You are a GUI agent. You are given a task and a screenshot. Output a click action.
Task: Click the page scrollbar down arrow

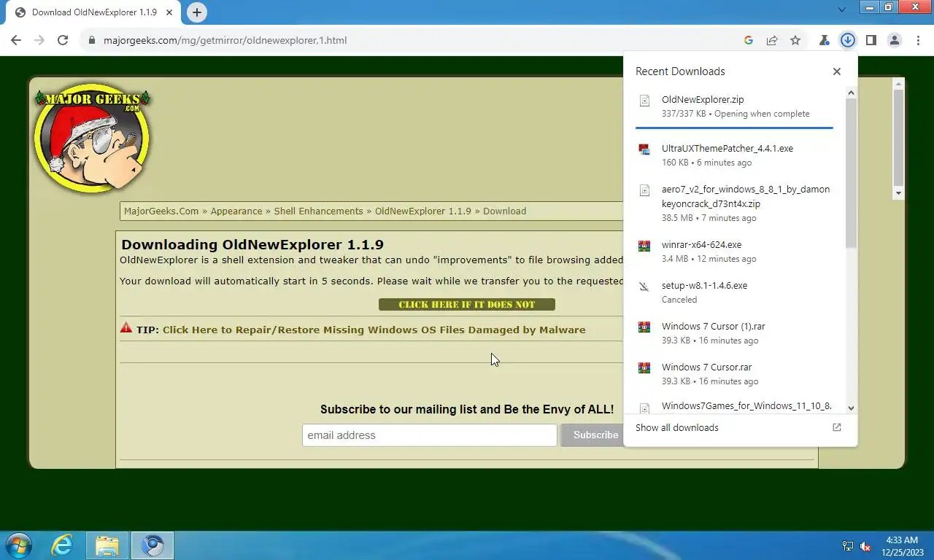click(898, 193)
